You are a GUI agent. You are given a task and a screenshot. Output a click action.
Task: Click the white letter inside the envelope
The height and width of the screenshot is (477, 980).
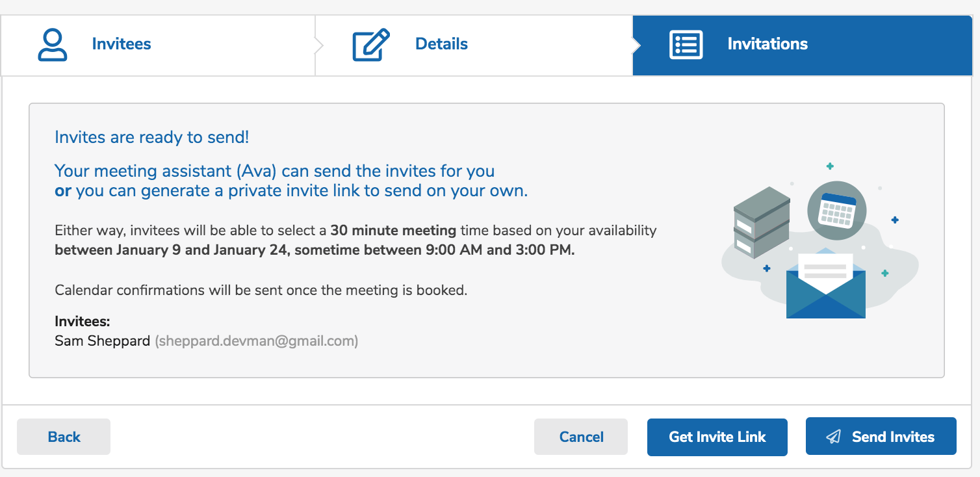[825, 268]
